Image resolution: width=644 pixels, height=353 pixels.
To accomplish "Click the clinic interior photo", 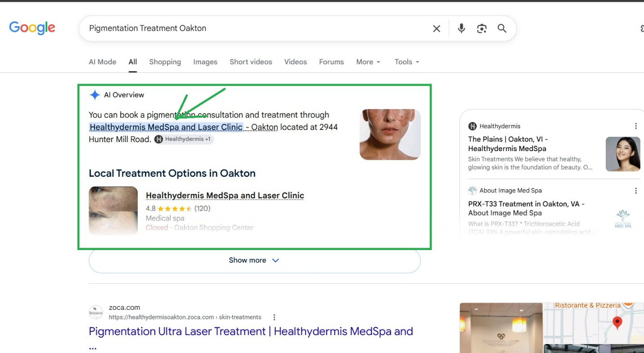I will click(x=501, y=328).
